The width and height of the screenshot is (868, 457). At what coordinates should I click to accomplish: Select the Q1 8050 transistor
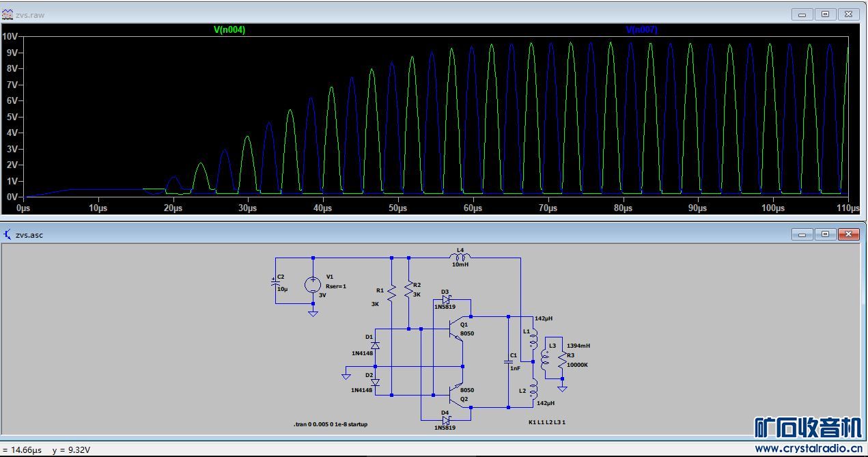tap(456, 333)
